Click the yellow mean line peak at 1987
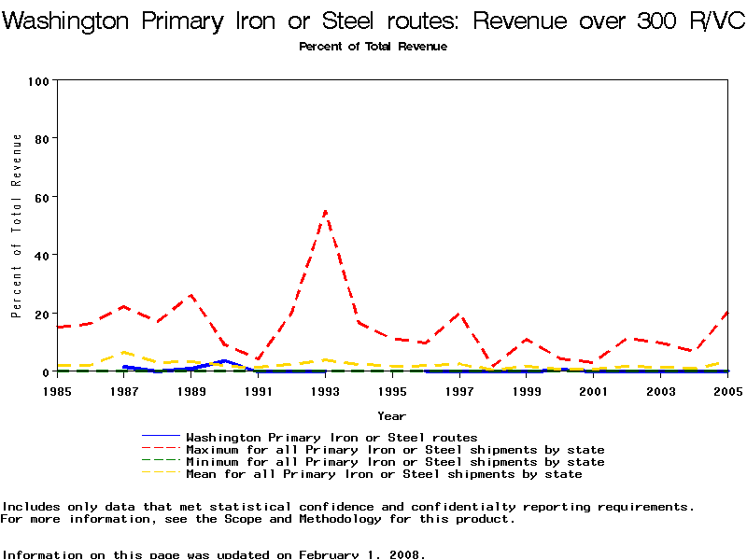 124,353
